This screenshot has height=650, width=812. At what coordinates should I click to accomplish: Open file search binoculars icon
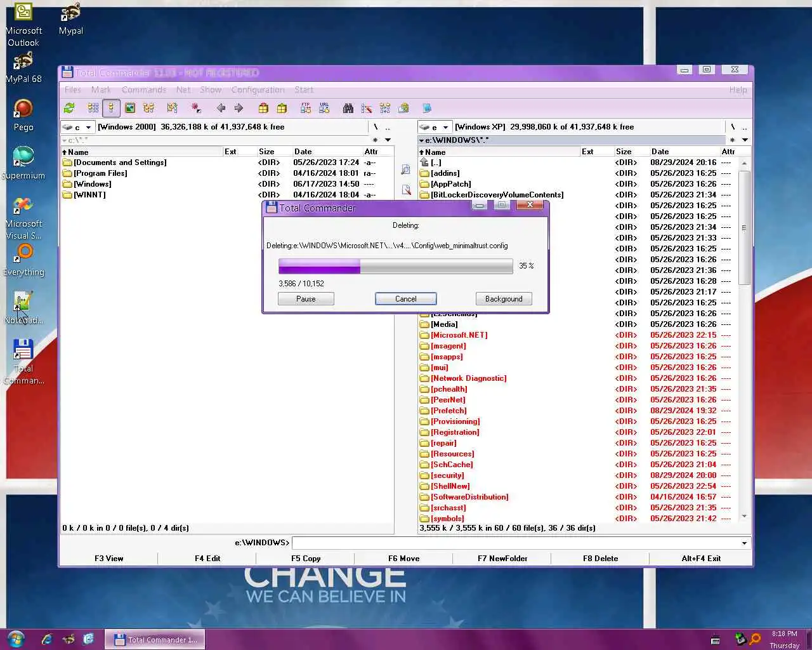(348, 109)
